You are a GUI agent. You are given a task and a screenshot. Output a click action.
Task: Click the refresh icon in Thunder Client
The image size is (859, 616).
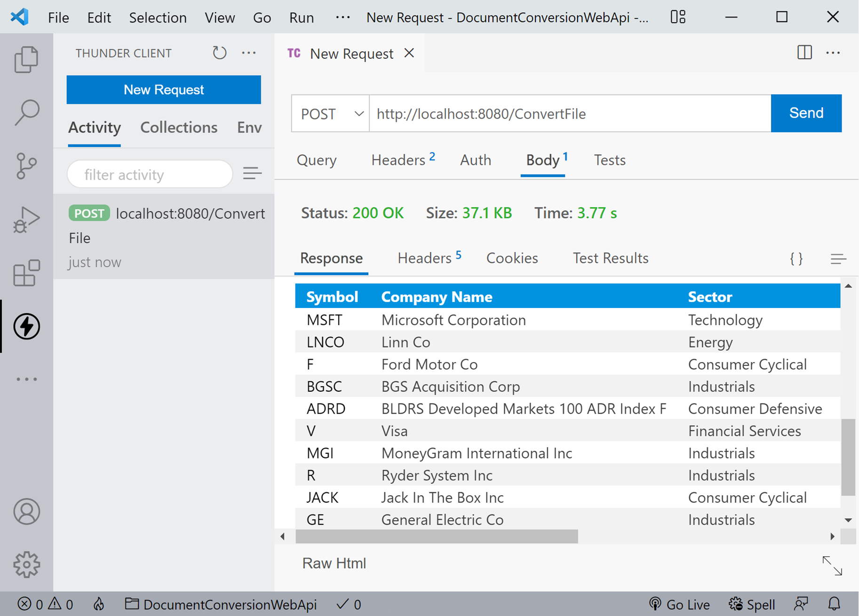219,53
